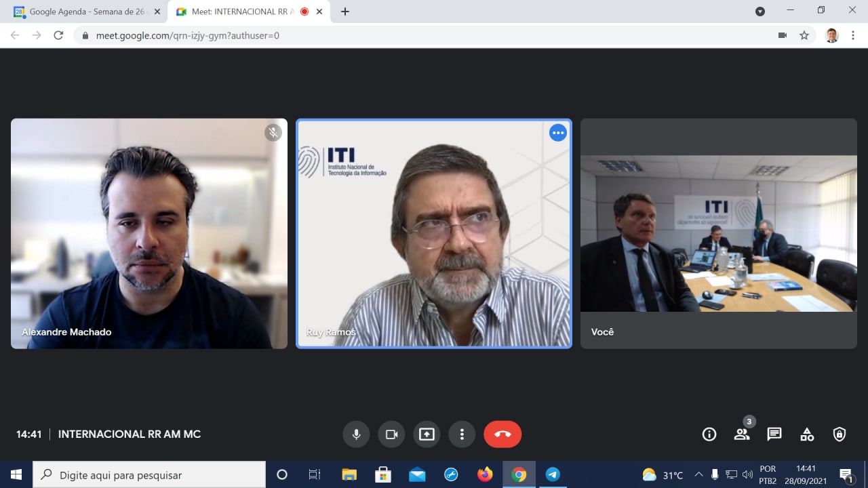Mute microphone in meeting controls
Screen dimensions: 868x488
[x=356, y=434]
